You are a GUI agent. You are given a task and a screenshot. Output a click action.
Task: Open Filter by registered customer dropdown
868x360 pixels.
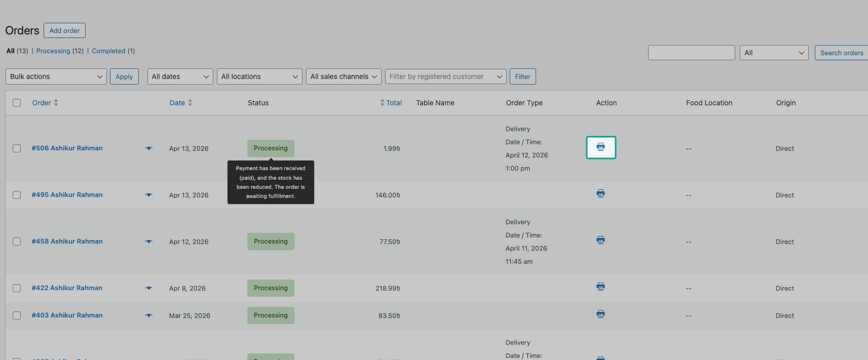coord(446,76)
